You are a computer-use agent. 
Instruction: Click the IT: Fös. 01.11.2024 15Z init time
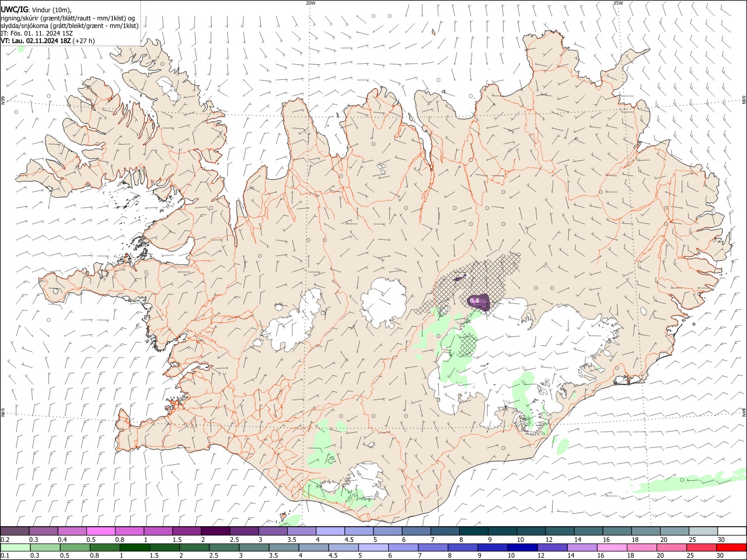pos(37,33)
